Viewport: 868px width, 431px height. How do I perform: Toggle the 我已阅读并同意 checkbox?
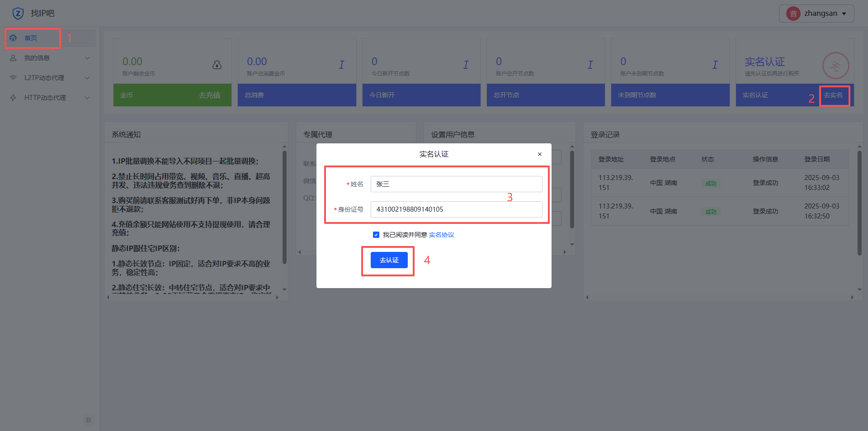coord(376,235)
